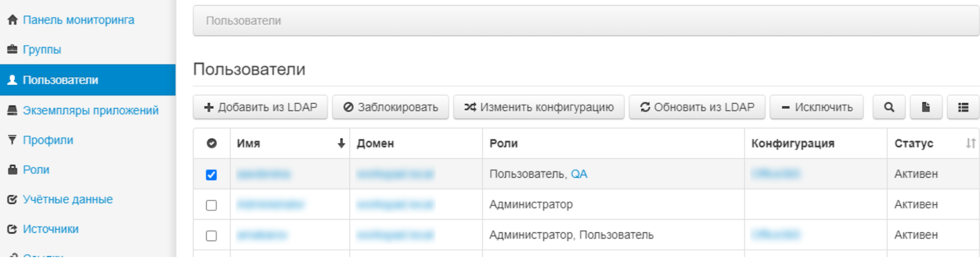
Task: Click the briefcase icon beside Группы
Action: 12,50
